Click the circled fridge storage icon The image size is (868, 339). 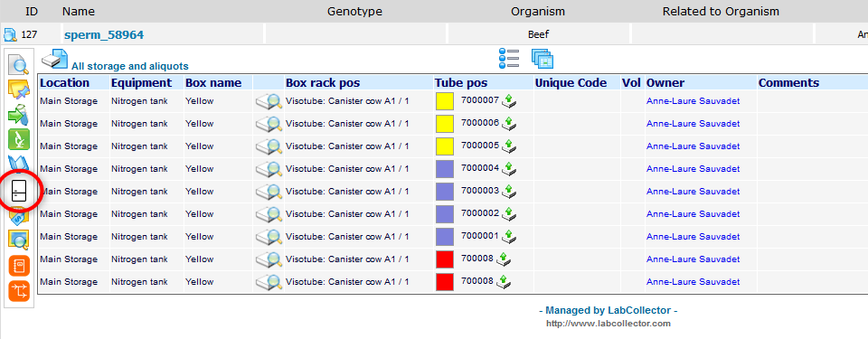coord(19,191)
